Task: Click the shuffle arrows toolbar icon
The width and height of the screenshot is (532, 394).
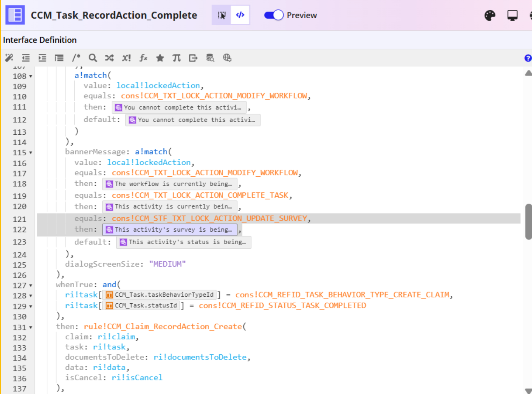Action: (109, 58)
